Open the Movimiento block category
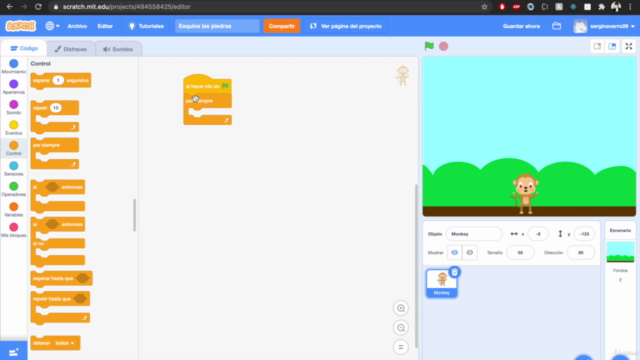 13,67
